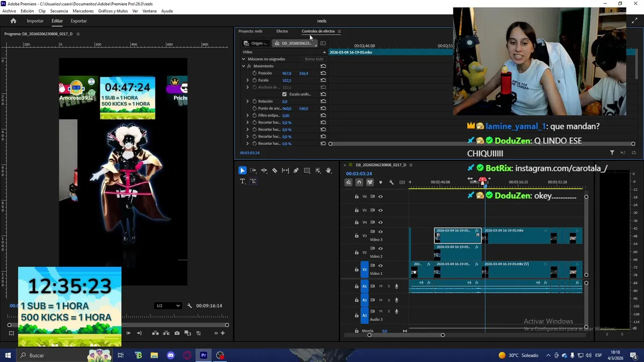Viewport: 644px width, 362px height.
Task: Click the Extract button in Program monitor
Action: tap(166, 333)
